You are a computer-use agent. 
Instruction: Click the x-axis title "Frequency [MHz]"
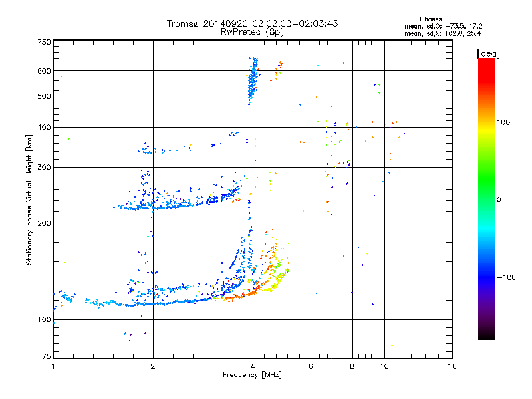click(x=252, y=375)
